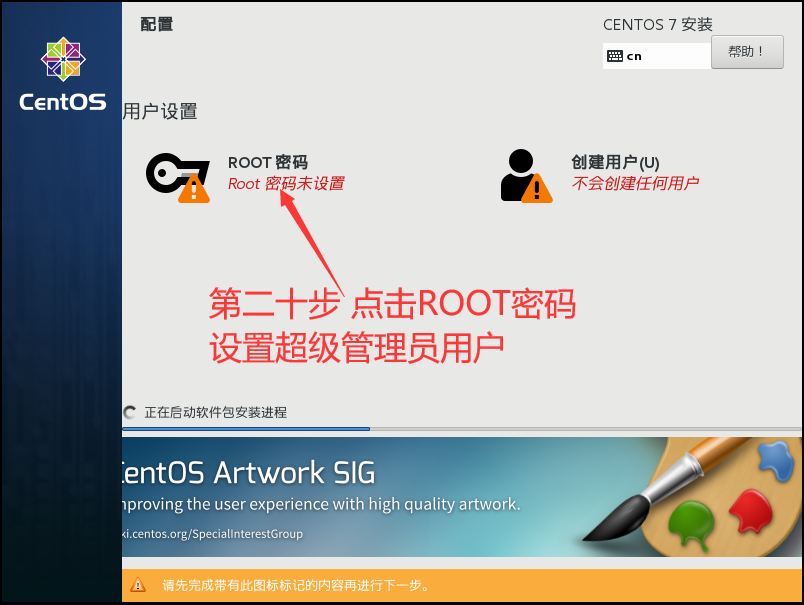Click the keyboard layout icon beside cn
Screen dimensions: 804x605
[x=614, y=56]
